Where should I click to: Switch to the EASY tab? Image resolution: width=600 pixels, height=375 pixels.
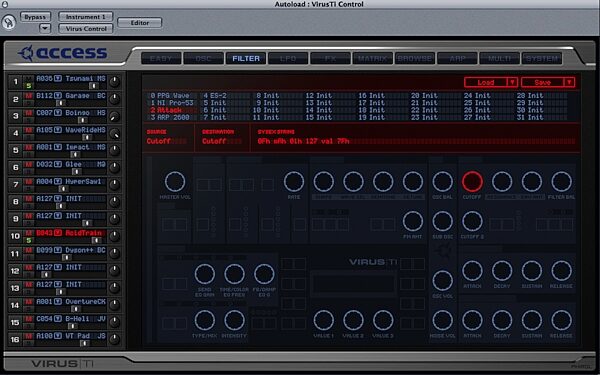[x=161, y=59]
